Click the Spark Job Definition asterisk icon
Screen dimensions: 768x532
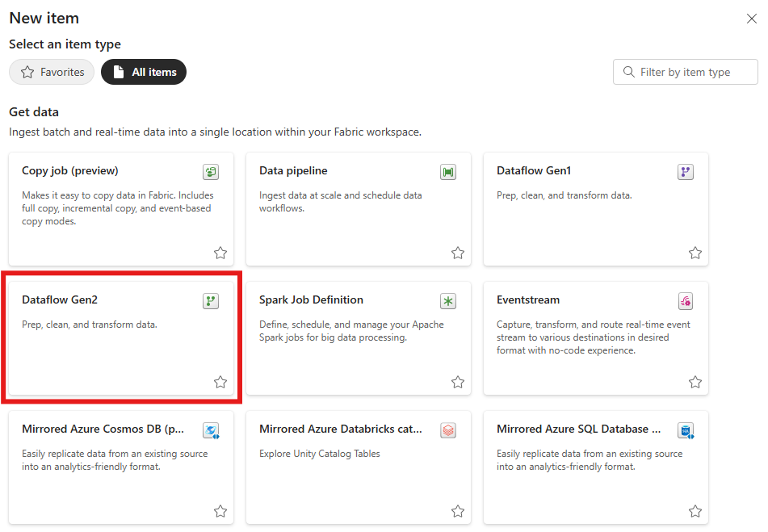coord(448,301)
